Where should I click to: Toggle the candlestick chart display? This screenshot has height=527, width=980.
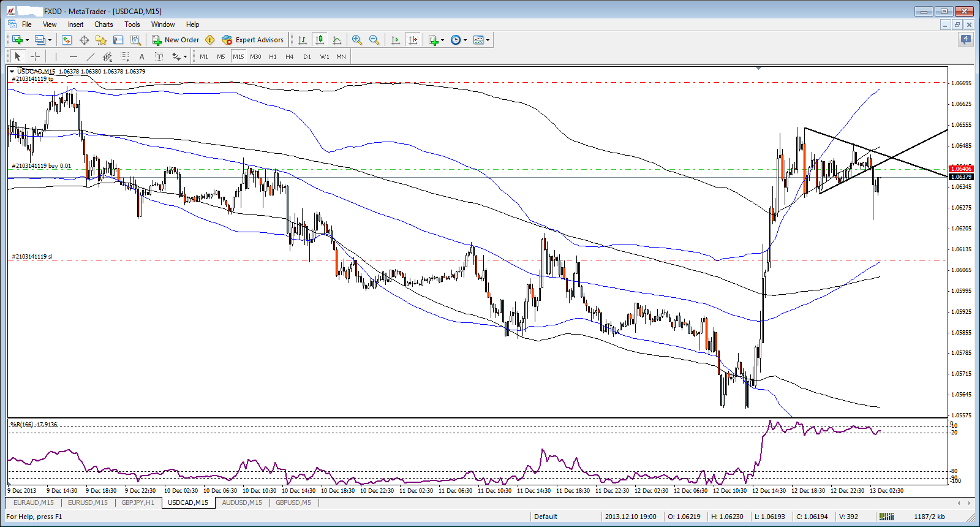(320, 40)
